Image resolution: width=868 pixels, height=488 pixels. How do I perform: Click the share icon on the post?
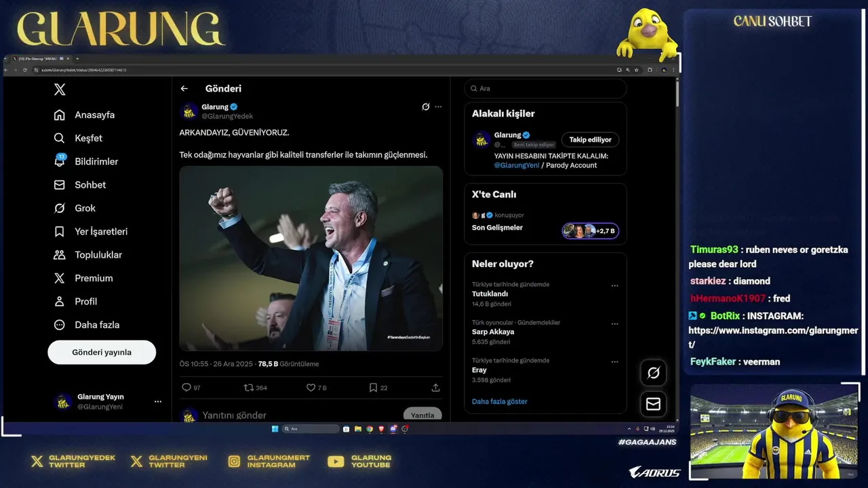[435, 388]
